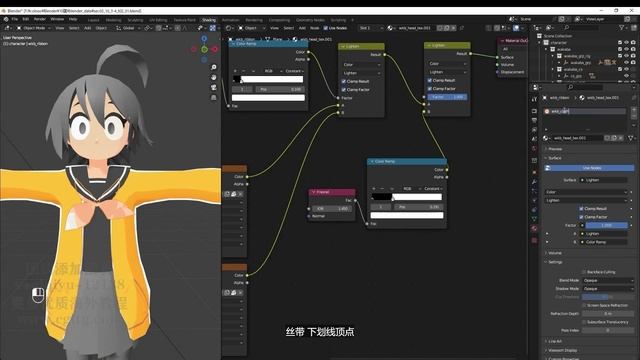640x360 pixels.
Task: Open the Slot 1 dropdown in the node editor
Action: click(371, 28)
